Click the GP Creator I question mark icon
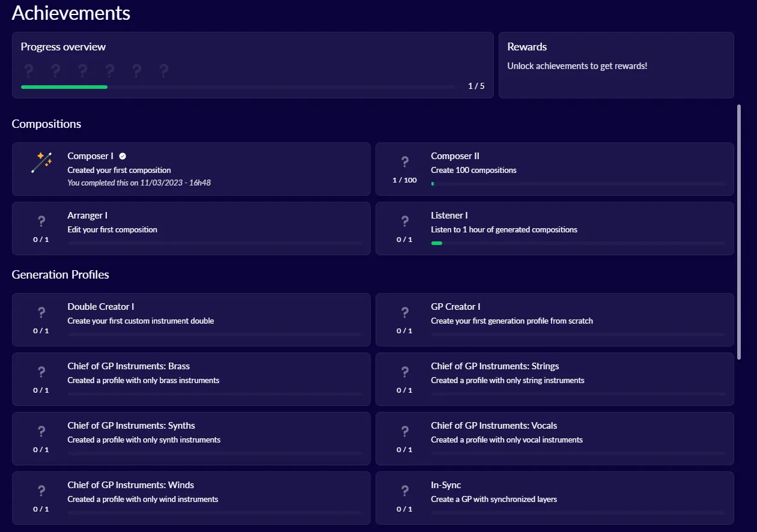The width and height of the screenshot is (757, 532). coord(405,312)
